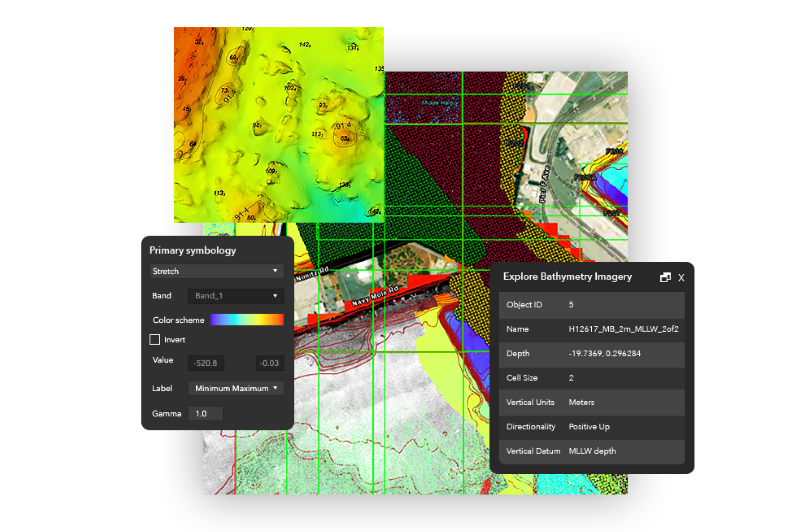
Task: Click the maximum value field showing -0.03
Action: [x=270, y=363]
